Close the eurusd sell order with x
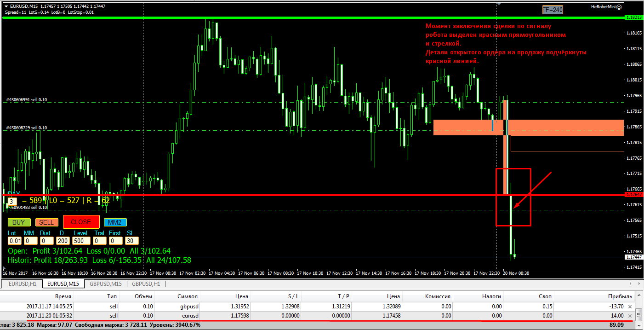The width and height of the screenshot is (644, 330). tap(630, 316)
